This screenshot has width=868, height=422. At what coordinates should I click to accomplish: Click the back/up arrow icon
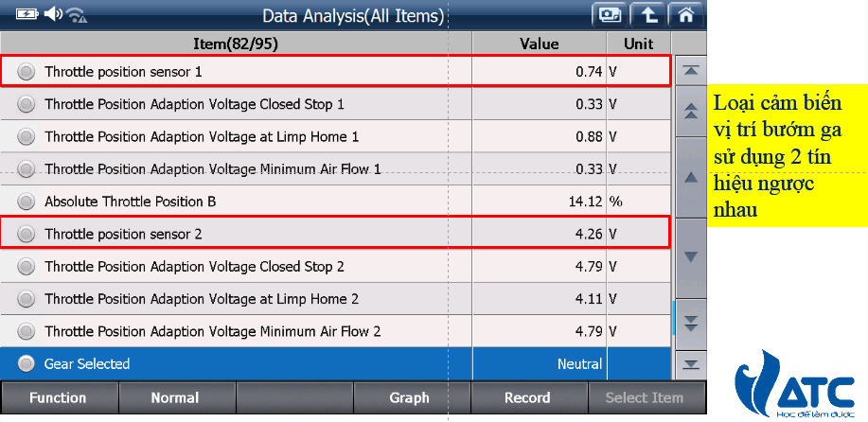coord(647,14)
